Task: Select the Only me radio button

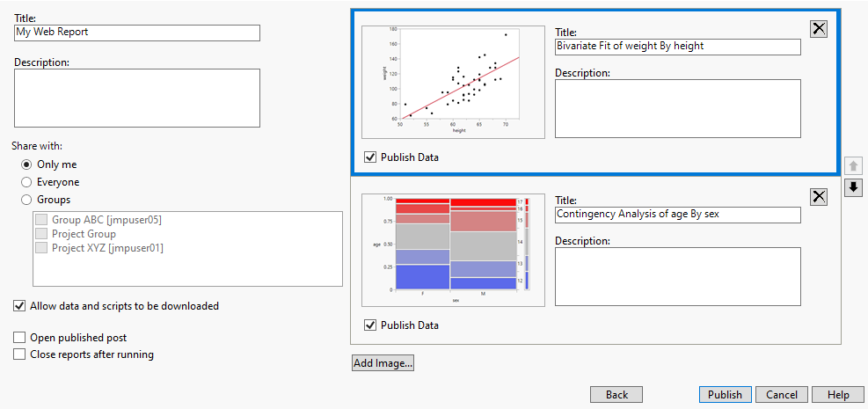Action: (x=26, y=164)
